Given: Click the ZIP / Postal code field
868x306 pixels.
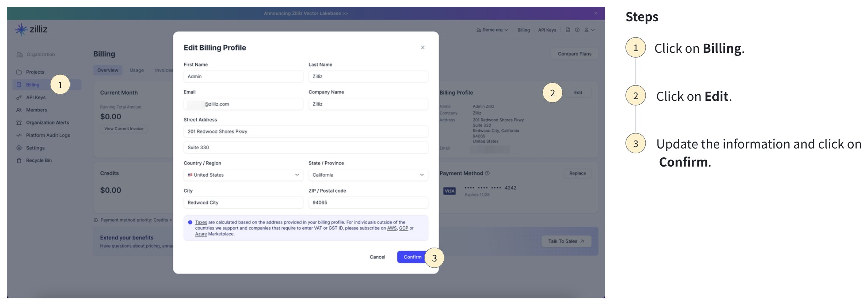Looking at the screenshot, I should [368, 203].
